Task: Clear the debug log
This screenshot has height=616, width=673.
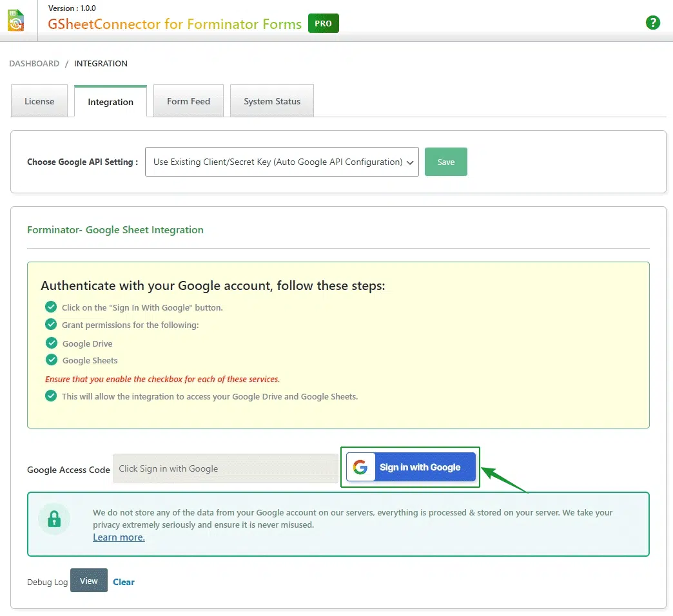Action: coord(124,582)
